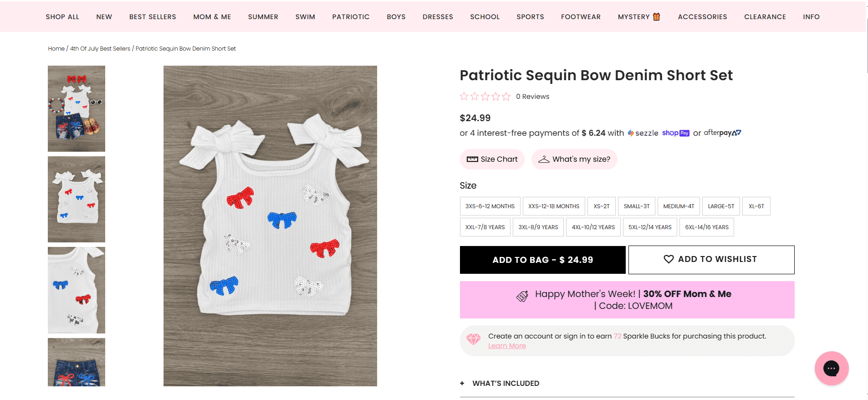
Task: Click ADD TO BAG - $24.99
Action: pos(542,260)
